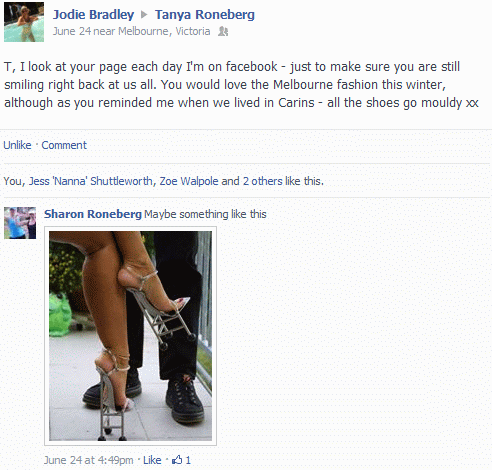Like Sharon Roneberg's comment
The image size is (492, 470).
tap(152, 460)
